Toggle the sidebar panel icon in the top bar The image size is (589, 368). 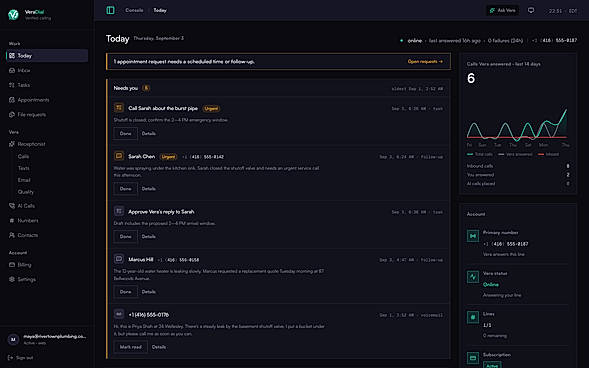(x=110, y=10)
